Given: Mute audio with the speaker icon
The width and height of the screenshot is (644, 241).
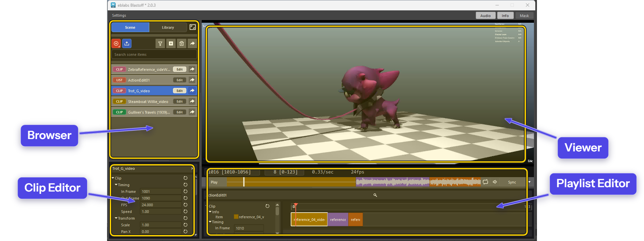Looking at the screenshot, I should coord(495,182).
